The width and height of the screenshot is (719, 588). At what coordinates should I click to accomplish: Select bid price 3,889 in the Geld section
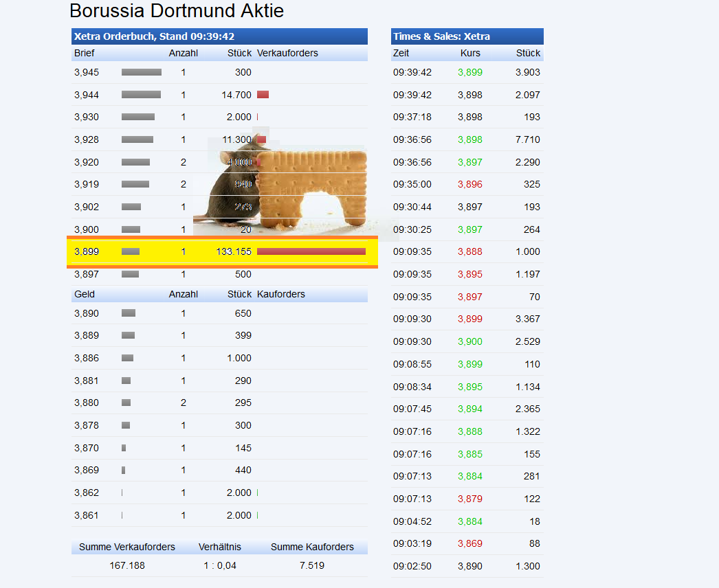(x=87, y=335)
